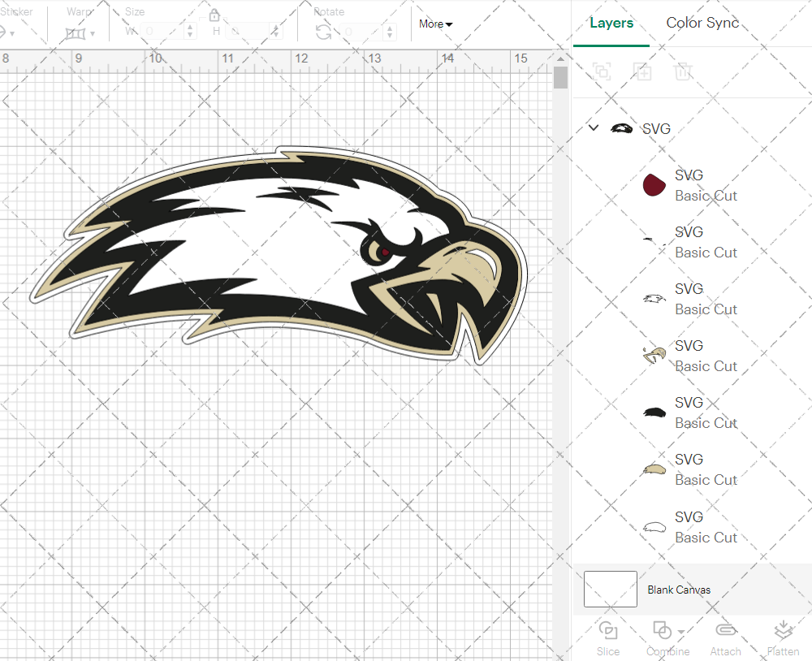Open the More options dropdown
This screenshot has width=812, height=661.
(435, 24)
